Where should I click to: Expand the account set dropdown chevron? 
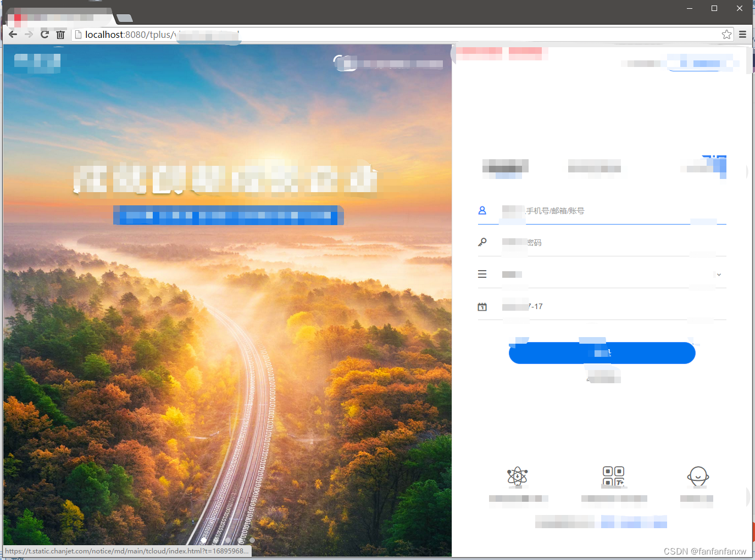718,274
